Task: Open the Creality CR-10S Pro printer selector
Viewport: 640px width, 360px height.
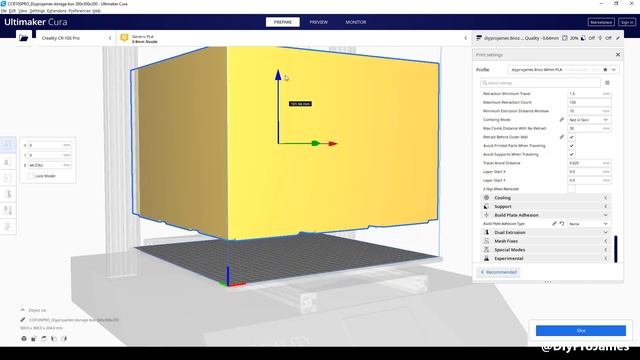Action: (76, 38)
